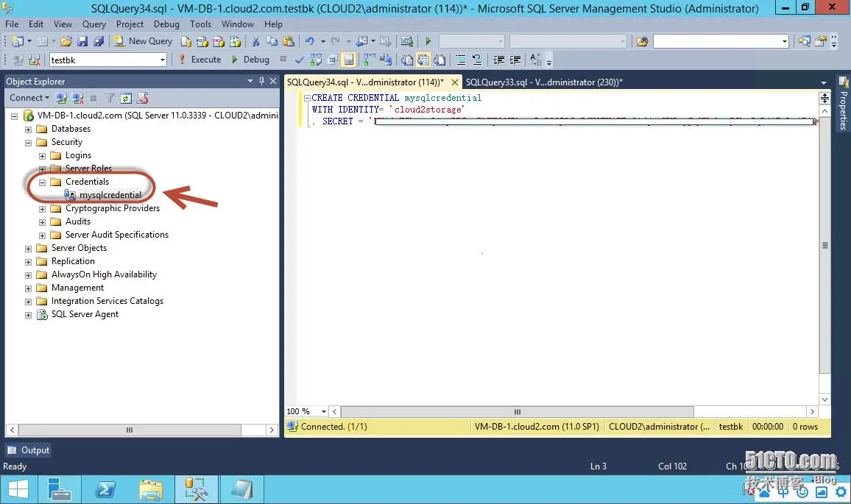The height and width of the screenshot is (504, 851).
Task: Click the Connect Object Explorer icon
Action: (61, 98)
